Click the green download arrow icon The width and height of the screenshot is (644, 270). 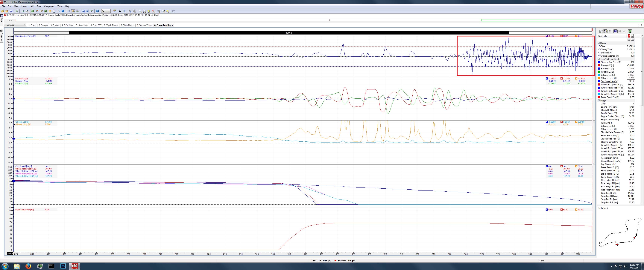click(x=17, y=11)
